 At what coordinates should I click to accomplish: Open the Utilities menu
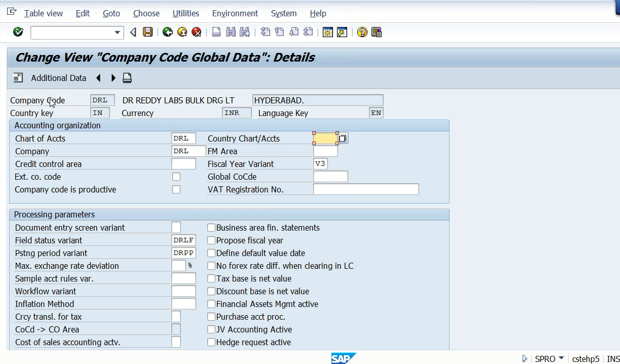click(x=186, y=13)
